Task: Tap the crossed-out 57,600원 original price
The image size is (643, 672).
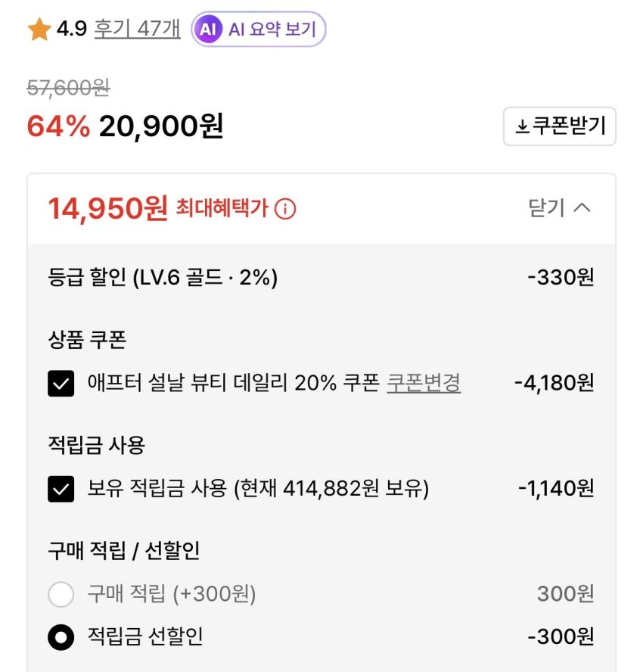Action: [x=68, y=89]
